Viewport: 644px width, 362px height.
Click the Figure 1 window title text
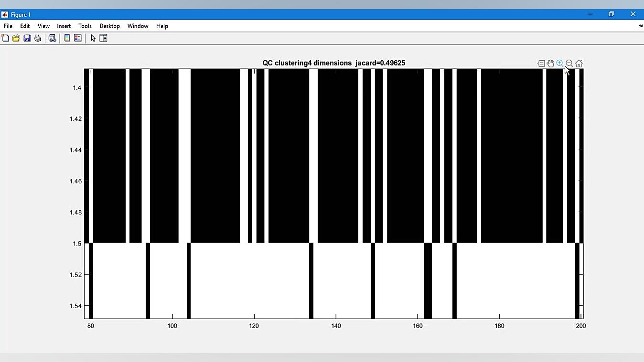(x=21, y=14)
